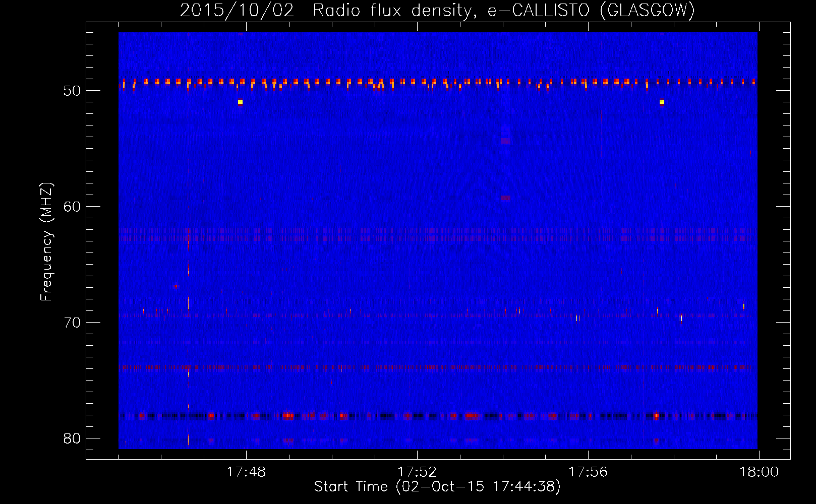Click the 17:56 time tick label

[588, 472]
